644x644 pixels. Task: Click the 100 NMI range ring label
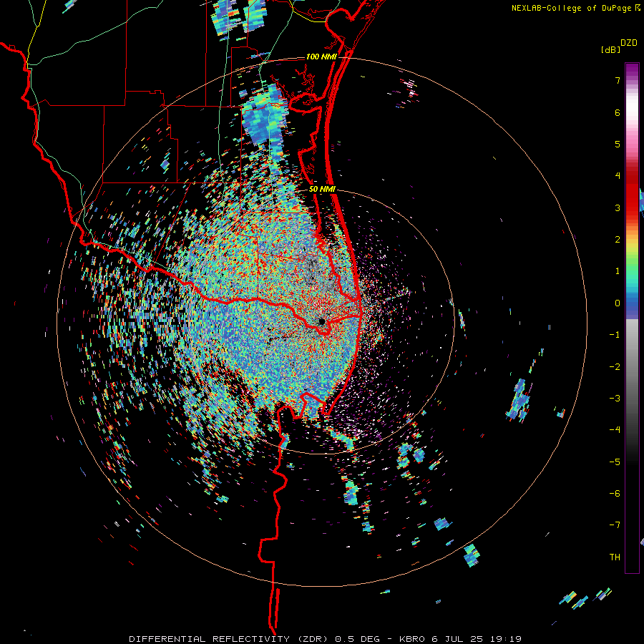[x=321, y=57]
